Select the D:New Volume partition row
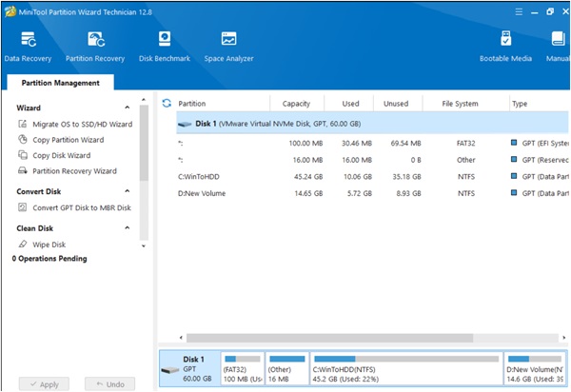Viewport: 571px width, 392px height. point(372,193)
